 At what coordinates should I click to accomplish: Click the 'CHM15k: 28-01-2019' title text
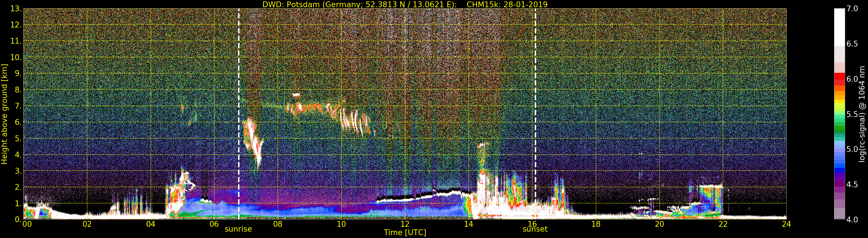pyautogui.click(x=507, y=4)
